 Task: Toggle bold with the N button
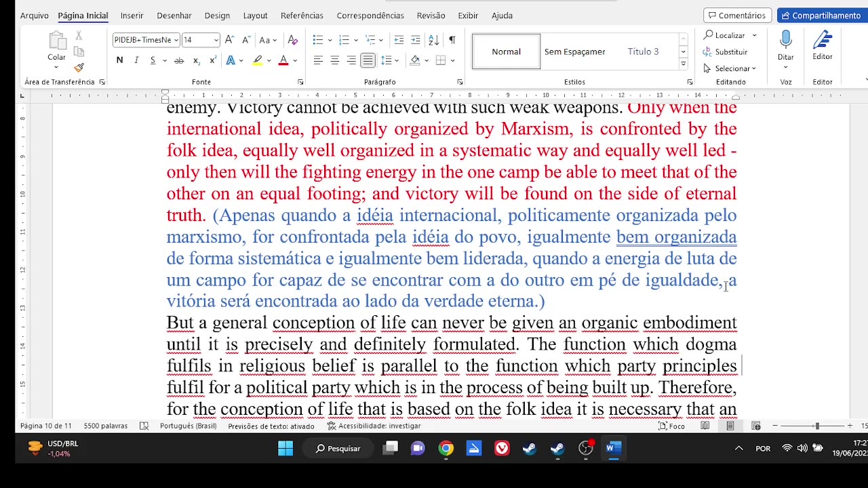[x=119, y=60]
